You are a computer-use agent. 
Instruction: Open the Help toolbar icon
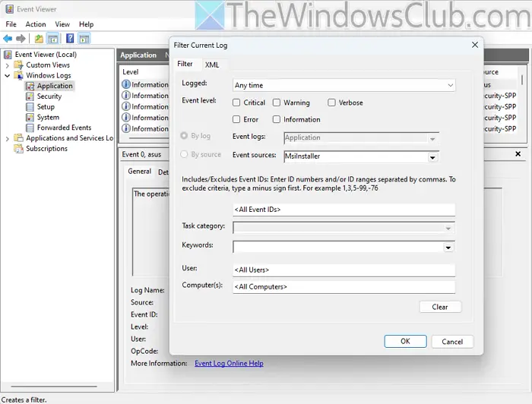[70, 38]
